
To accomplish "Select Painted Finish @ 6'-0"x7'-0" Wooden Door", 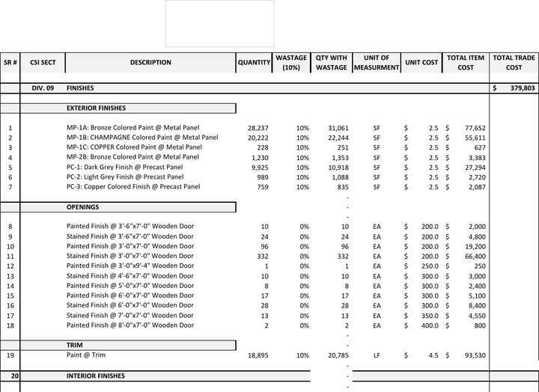I will pyautogui.click(x=130, y=295).
